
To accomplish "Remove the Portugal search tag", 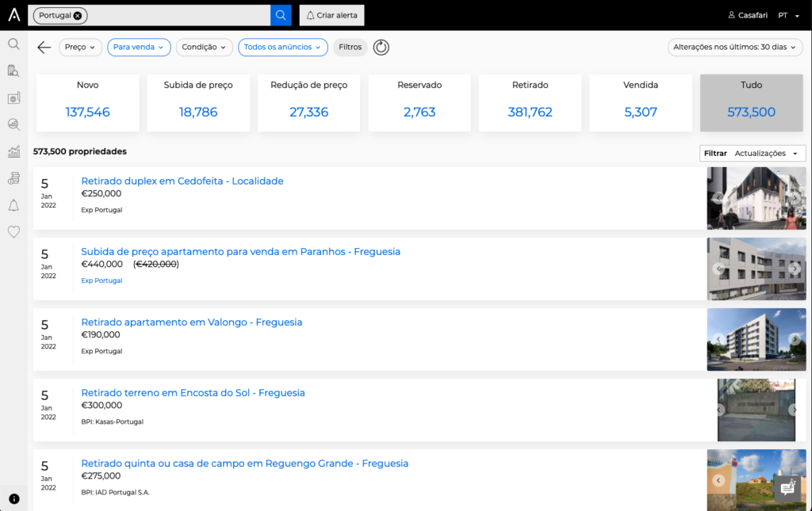I will tap(78, 16).
